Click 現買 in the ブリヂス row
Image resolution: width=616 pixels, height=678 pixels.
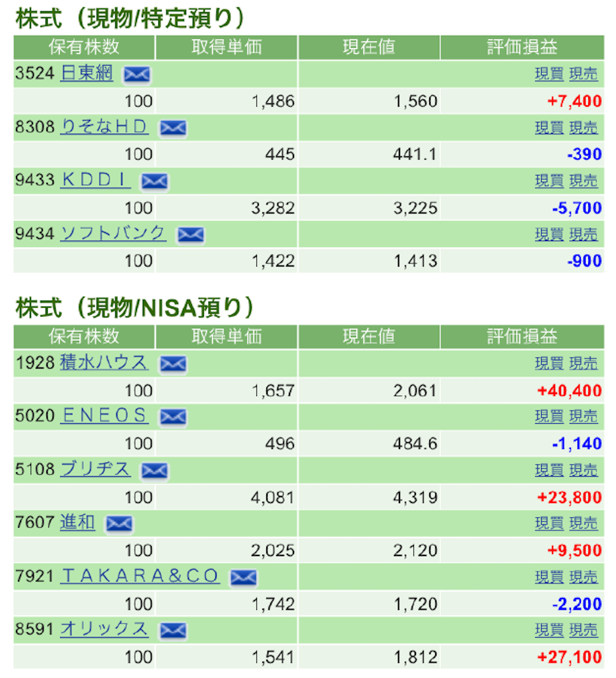coord(549,471)
